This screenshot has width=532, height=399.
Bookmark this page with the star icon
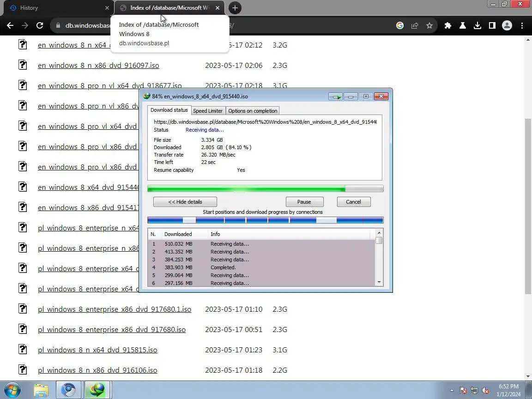(429, 25)
